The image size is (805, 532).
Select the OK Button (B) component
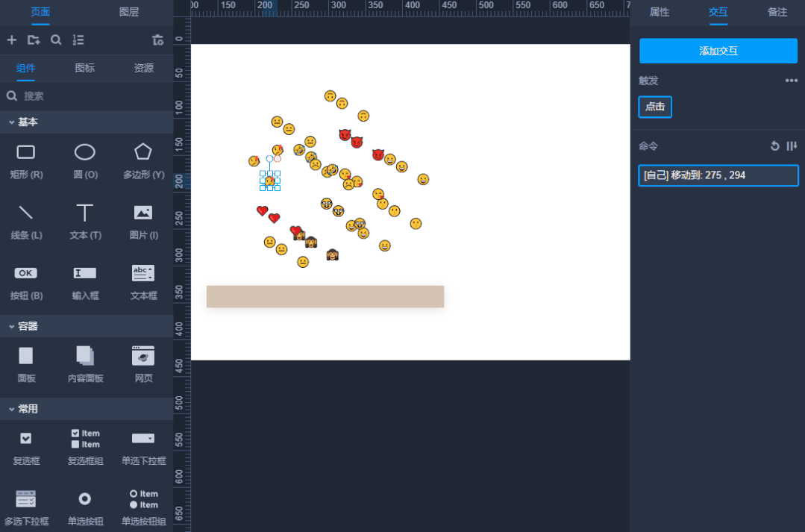pos(26,283)
